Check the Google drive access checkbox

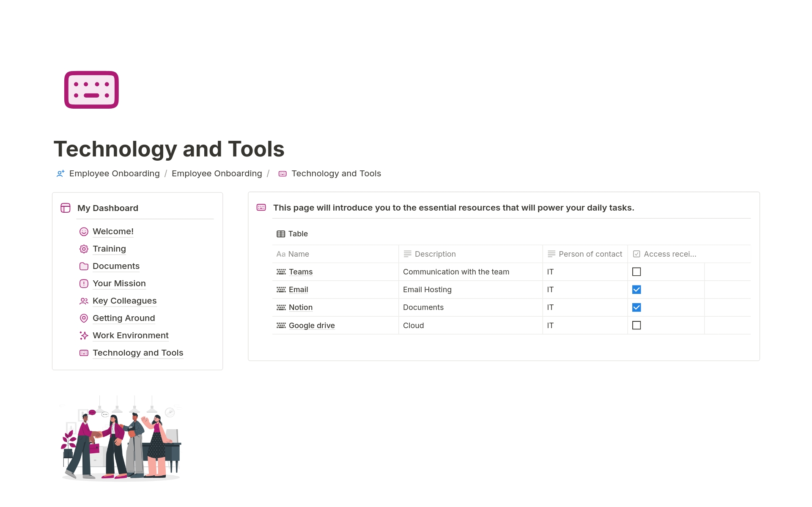pos(636,325)
